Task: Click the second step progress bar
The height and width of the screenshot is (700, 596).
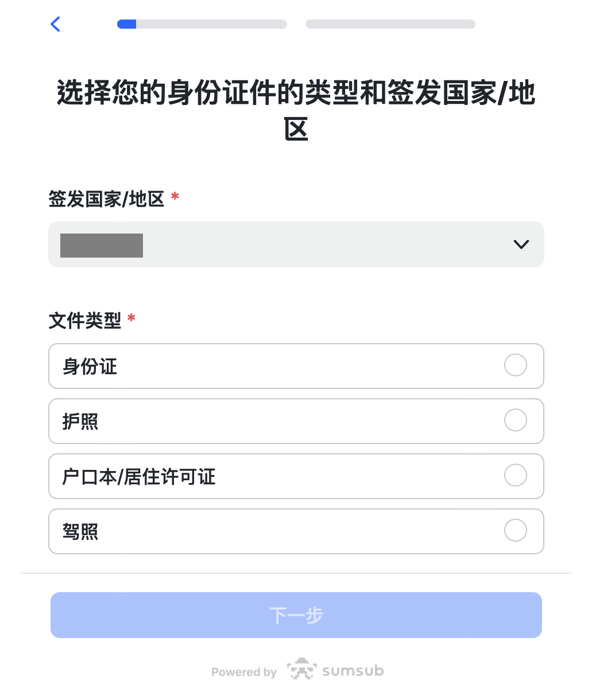Action: click(390, 24)
